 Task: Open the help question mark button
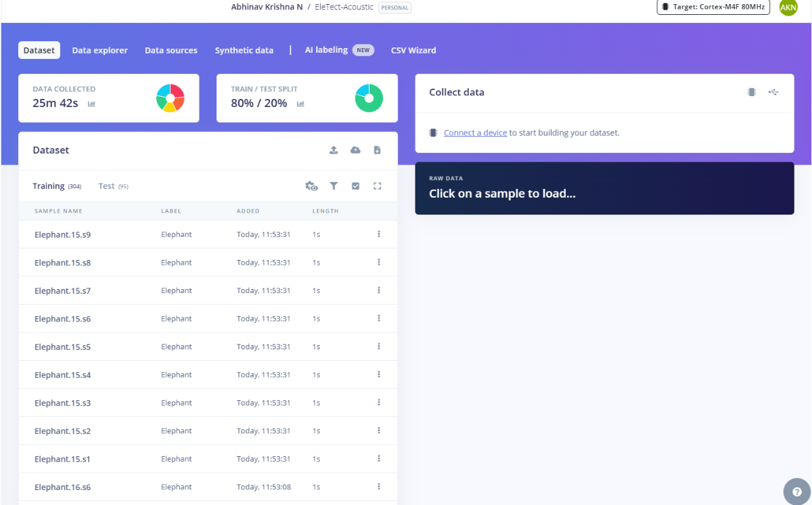click(796, 491)
